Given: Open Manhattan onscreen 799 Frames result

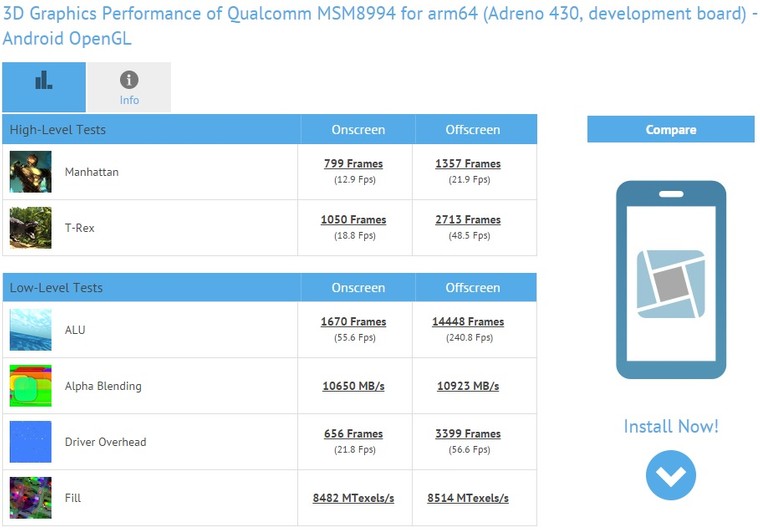Looking at the screenshot, I should (353, 164).
